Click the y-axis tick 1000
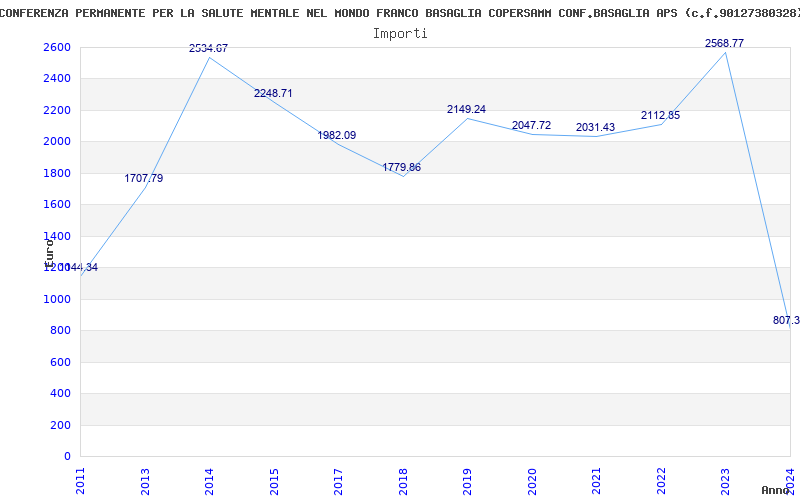 (57, 299)
